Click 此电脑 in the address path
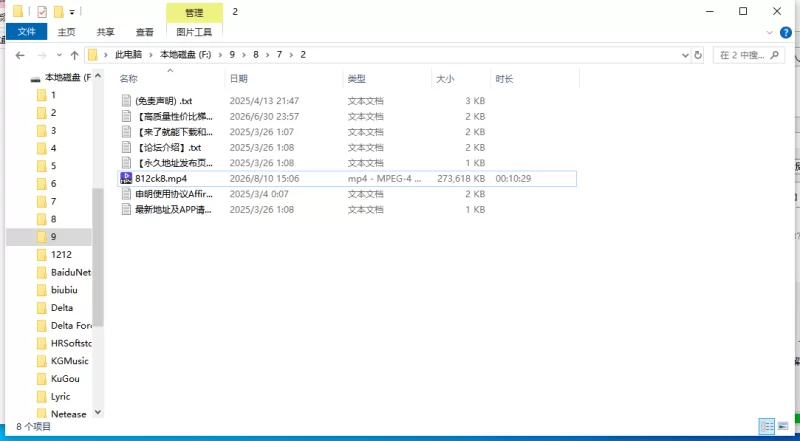 click(129, 55)
